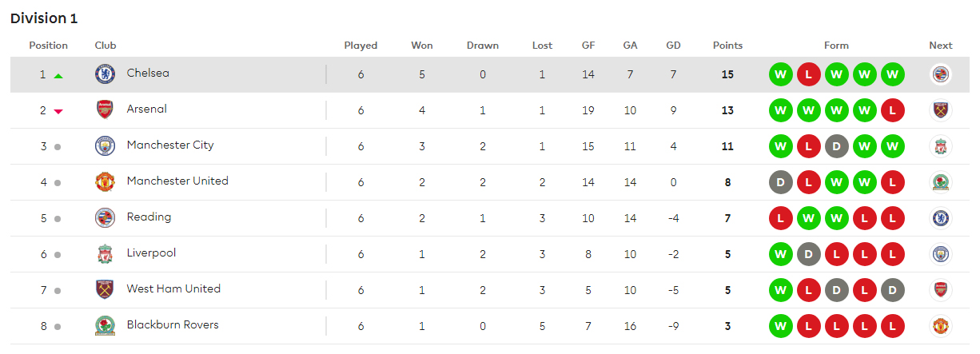Click the Division 1 heading
Image resolution: width=980 pixels, height=354 pixels.
44,18
